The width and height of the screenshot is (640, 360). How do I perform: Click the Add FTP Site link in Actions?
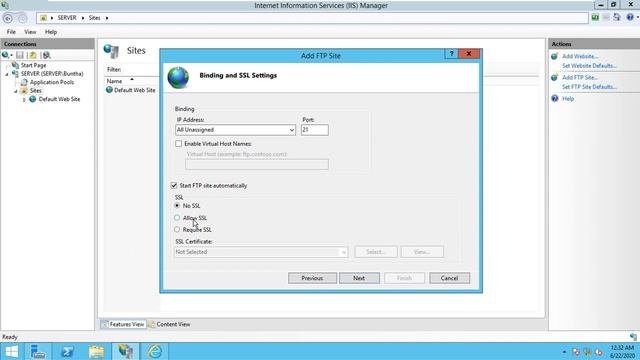tap(580, 78)
